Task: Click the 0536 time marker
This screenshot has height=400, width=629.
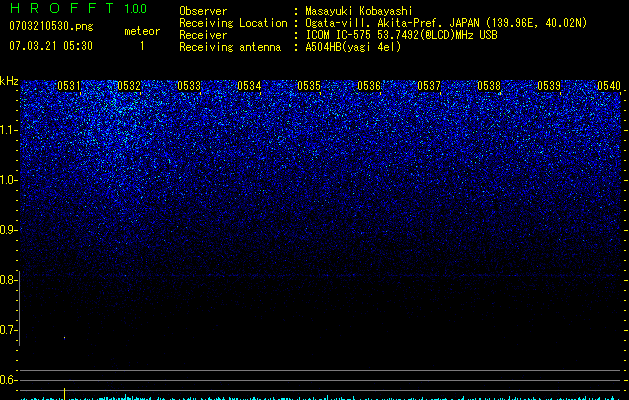Action: click(x=369, y=86)
